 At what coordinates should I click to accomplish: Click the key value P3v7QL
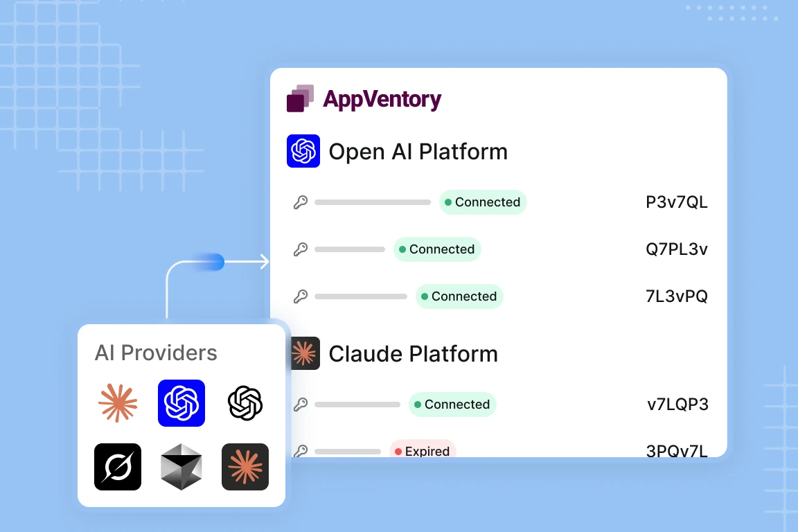(676, 202)
